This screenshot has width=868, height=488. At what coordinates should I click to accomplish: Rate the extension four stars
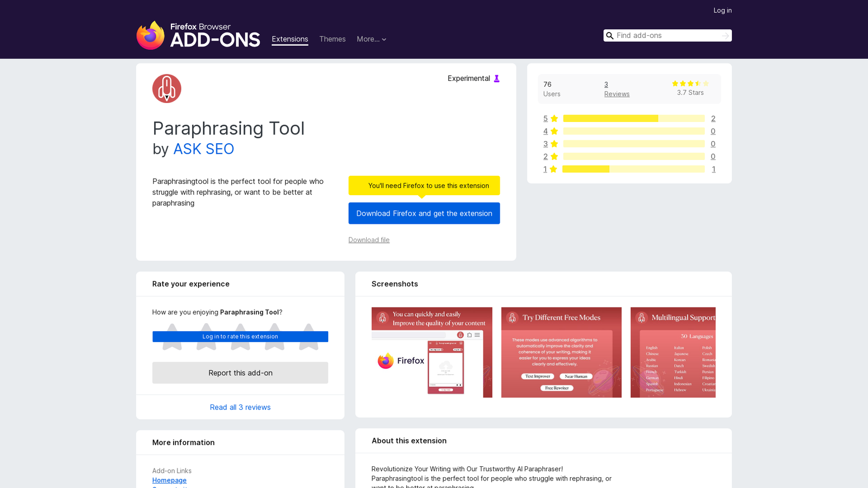tap(275, 337)
